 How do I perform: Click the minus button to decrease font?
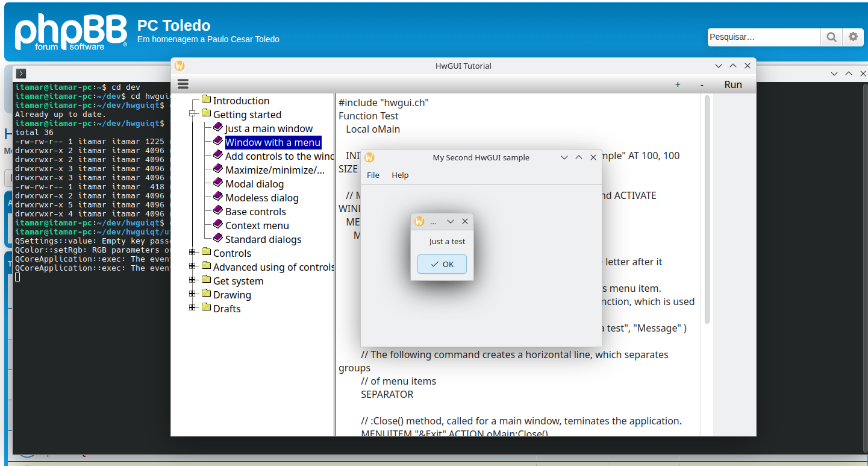click(702, 84)
